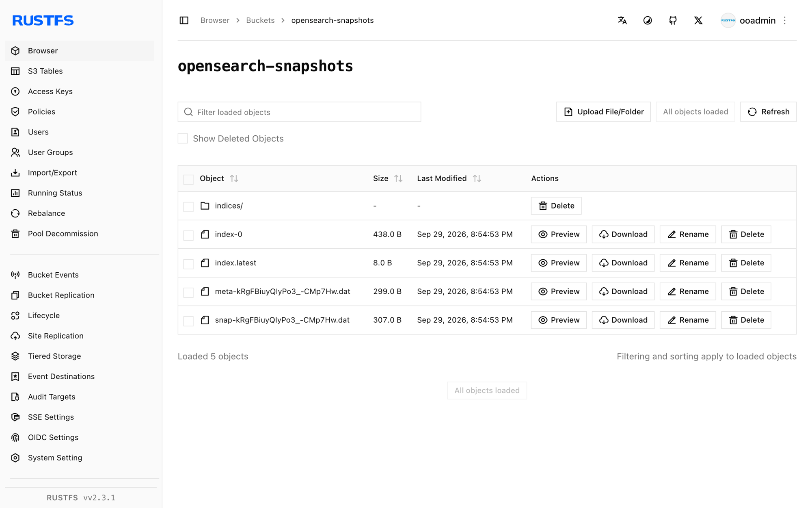Download the index.latest object

[x=623, y=263]
